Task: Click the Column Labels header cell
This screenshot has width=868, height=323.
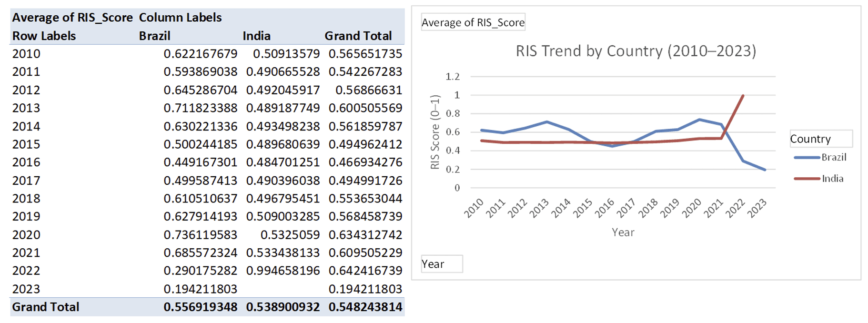Action: click(x=180, y=18)
